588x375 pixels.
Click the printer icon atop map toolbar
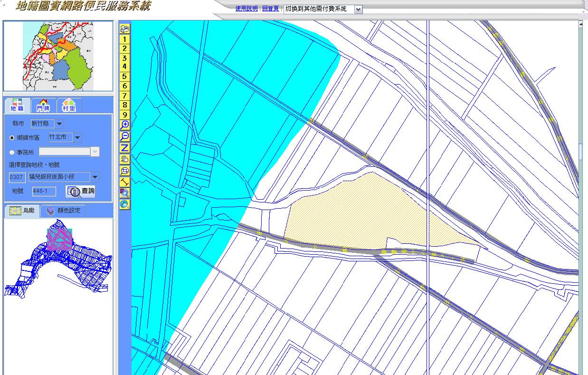point(124,29)
